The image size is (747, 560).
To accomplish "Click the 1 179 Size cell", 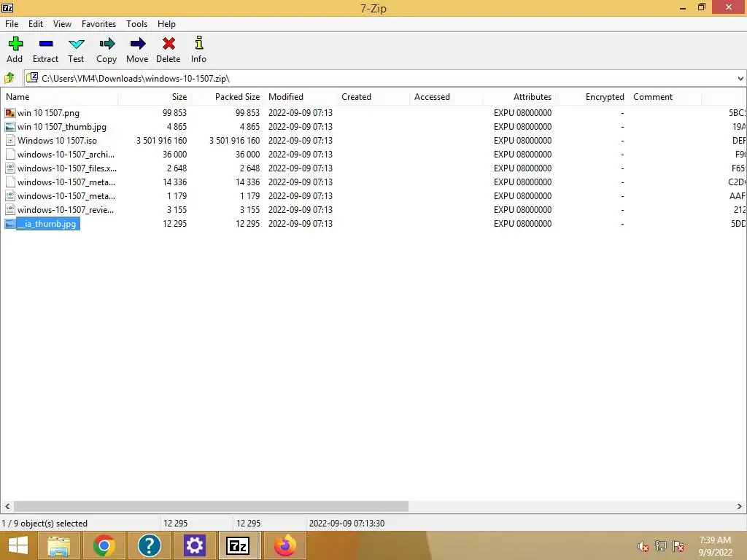I will (177, 195).
